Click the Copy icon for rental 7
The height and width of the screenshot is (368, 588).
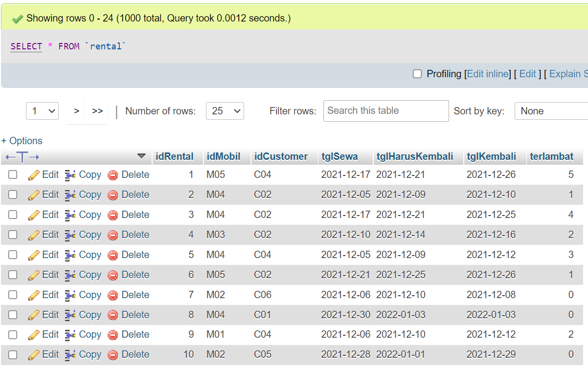[x=70, y=295]
